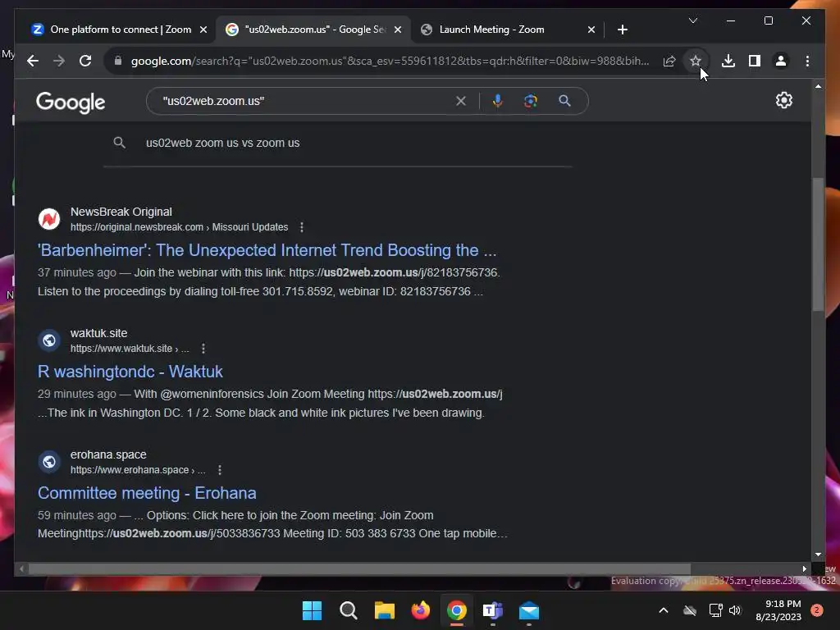Image resolution: width=840 pixels, height=630 pixels.
Task: Launch Firefox from the taskbar
Action: 421,610
